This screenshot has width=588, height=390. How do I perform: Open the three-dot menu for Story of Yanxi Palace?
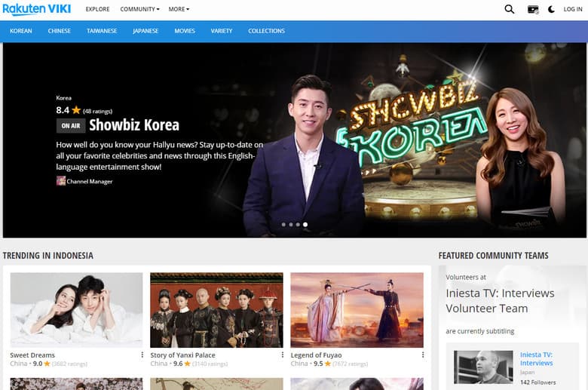pos(283,355)
